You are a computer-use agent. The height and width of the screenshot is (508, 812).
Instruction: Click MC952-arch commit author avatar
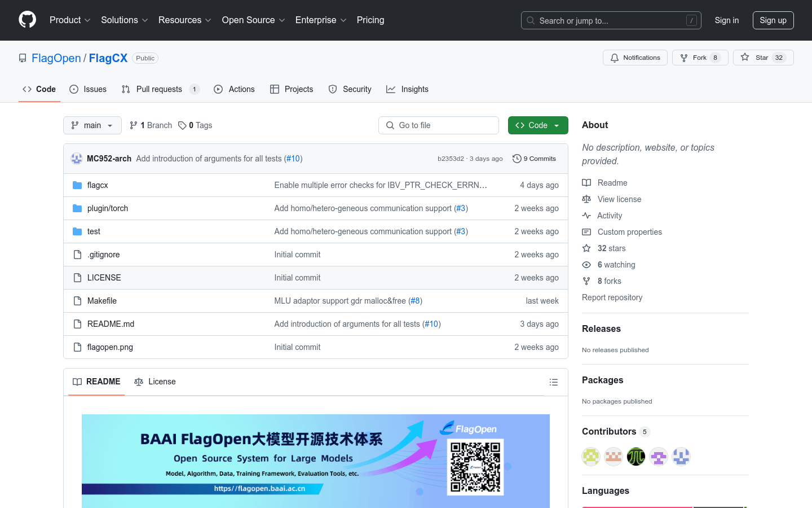(77, 159)
